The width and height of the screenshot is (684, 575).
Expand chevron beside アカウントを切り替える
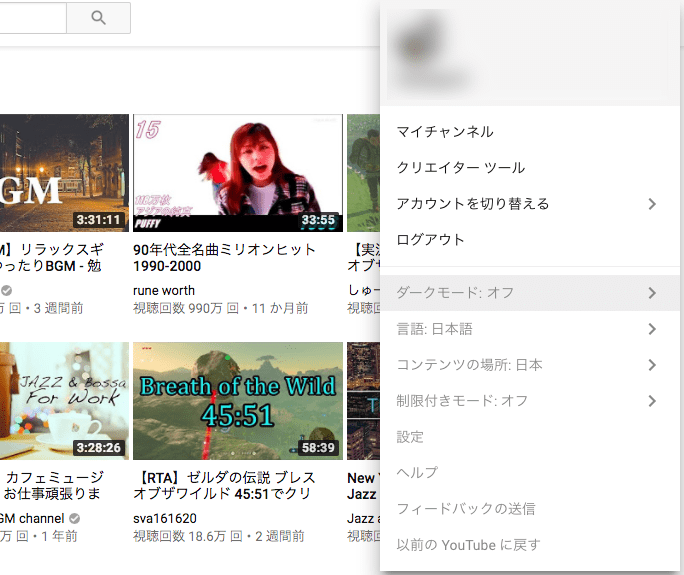[652, 204]
